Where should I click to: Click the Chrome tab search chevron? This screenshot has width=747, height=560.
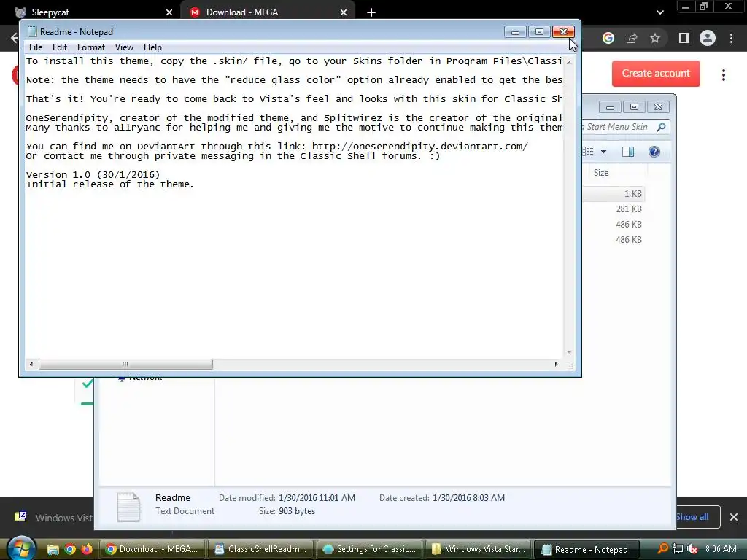click(659, 12)
